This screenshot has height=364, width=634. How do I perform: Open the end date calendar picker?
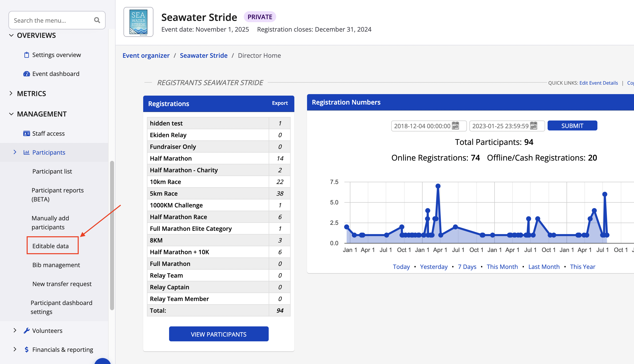(533, 126)
